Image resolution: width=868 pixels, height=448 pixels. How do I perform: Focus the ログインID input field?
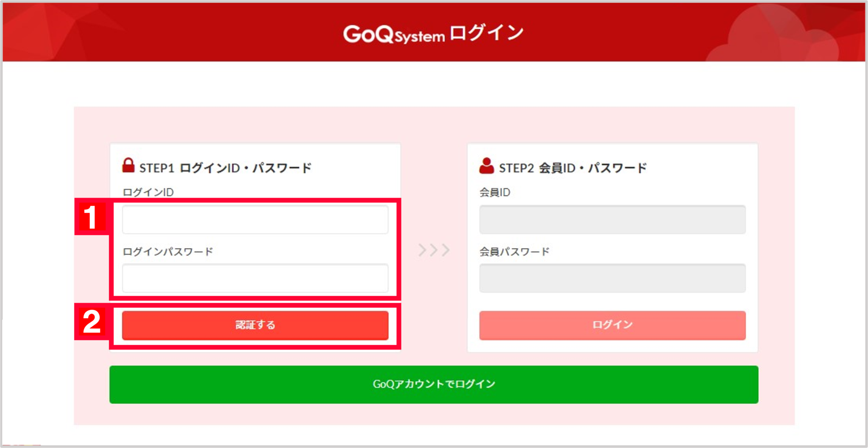click(255, 219)
